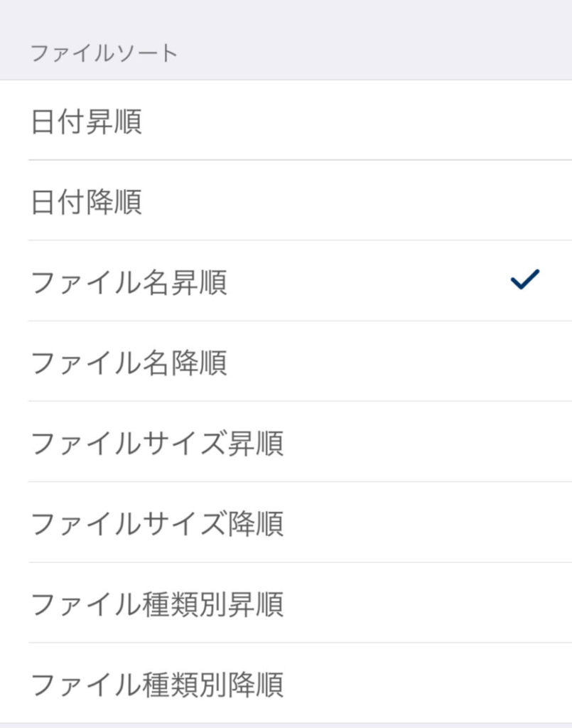Sort files by date ascending
The image size is (572, 728).
[87, 122]
